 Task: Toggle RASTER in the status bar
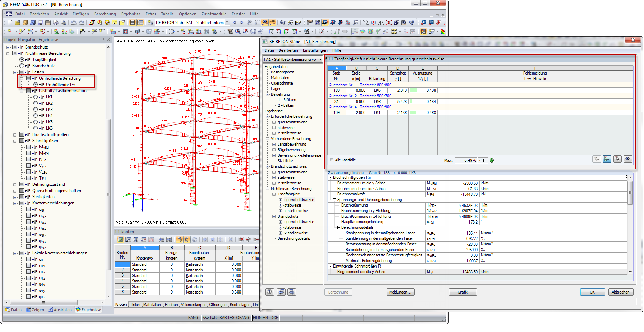coord(209,317)
